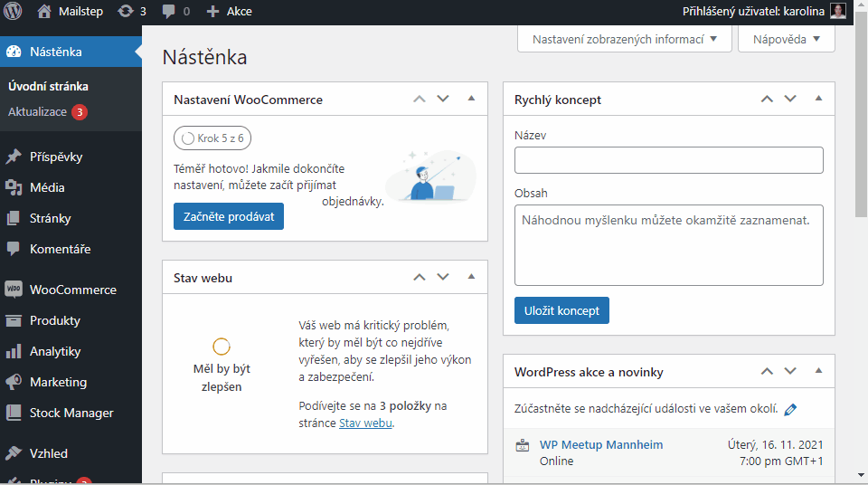Image resolution: width=868 pixels, height=485 pixels.
Task: Move Rychlý koncept widget down
Action: (x=790, y=99)
